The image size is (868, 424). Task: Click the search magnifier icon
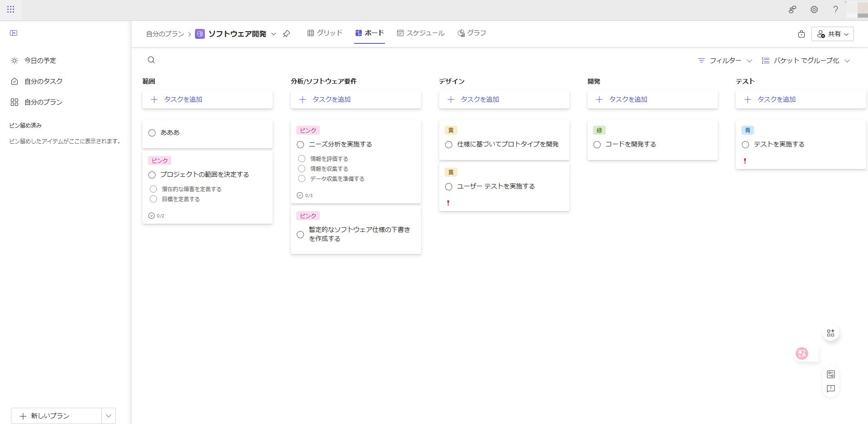coord(152,60)
